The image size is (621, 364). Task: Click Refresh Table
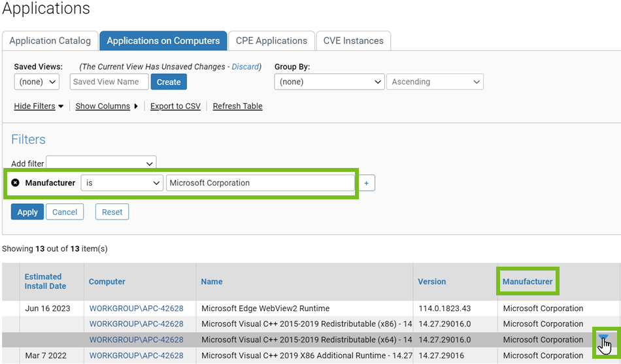[x=238, y=106]
